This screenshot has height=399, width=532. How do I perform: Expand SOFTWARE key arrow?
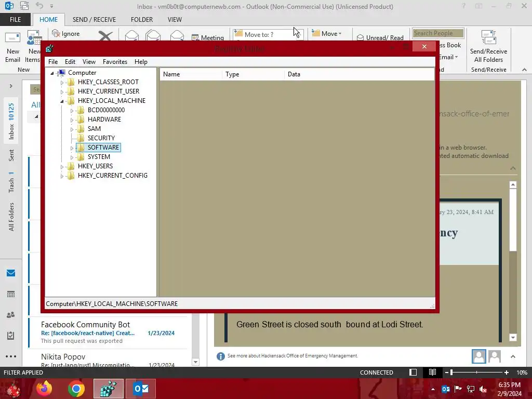click(x=72, y=148)
